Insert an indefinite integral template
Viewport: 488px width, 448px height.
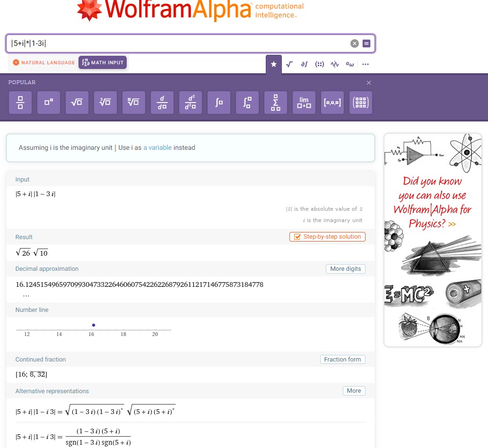pos(219,103)
